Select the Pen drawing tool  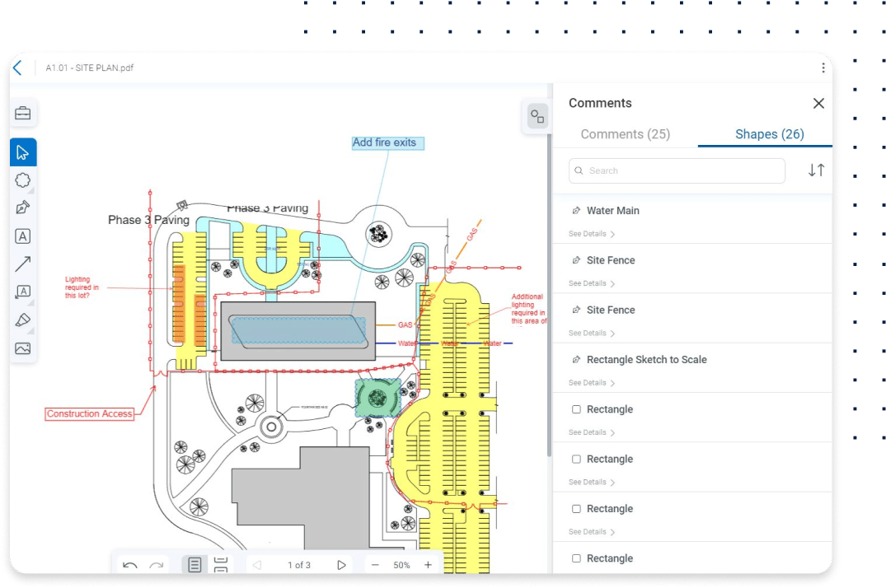point(23,208)
